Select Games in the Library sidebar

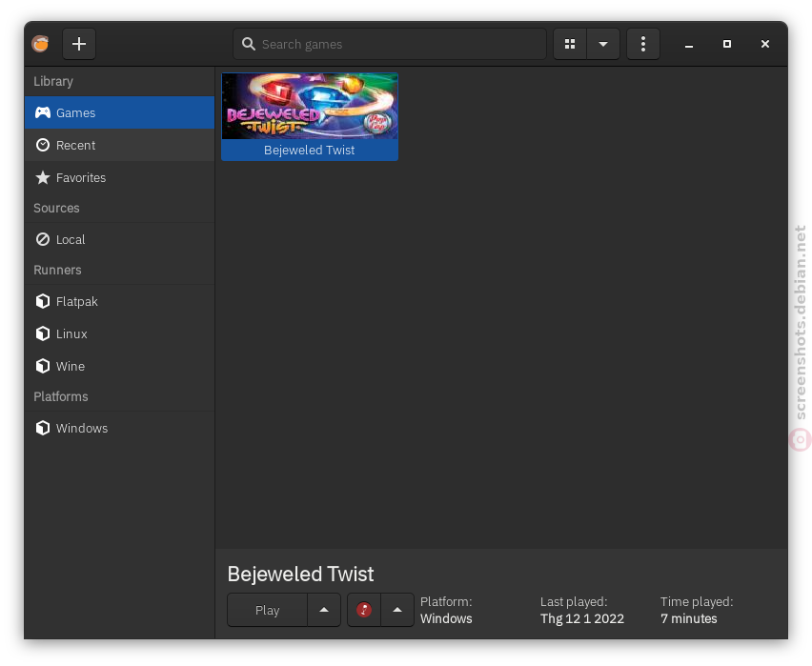[x=120, y=112]
